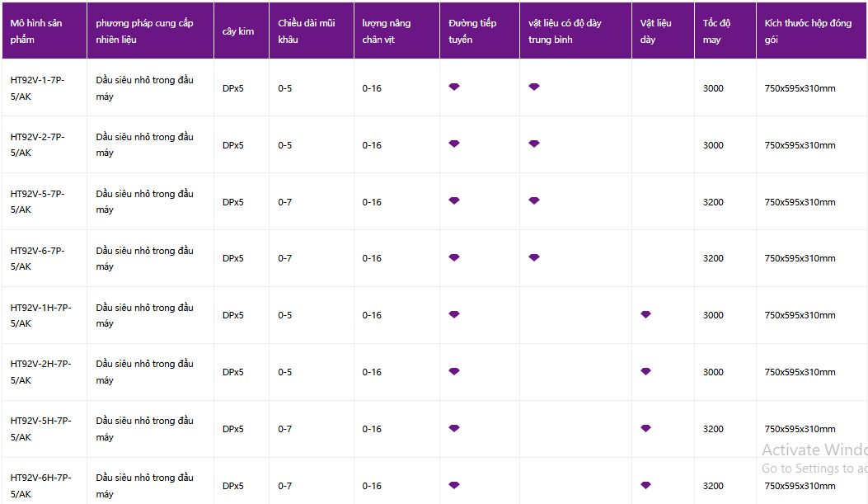Click the Đường tiếp tuyến diamond for HT92V-6H-7P-5/AK
868x504 pixels.
[454, 485]
